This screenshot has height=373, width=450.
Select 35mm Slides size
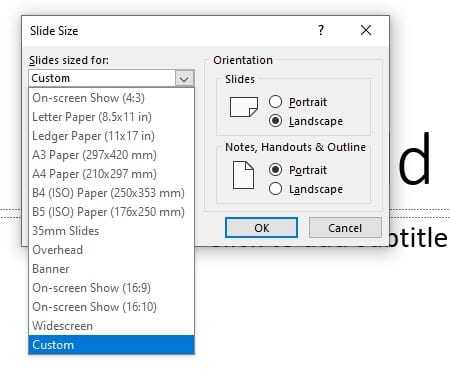(x=111, y=231)
